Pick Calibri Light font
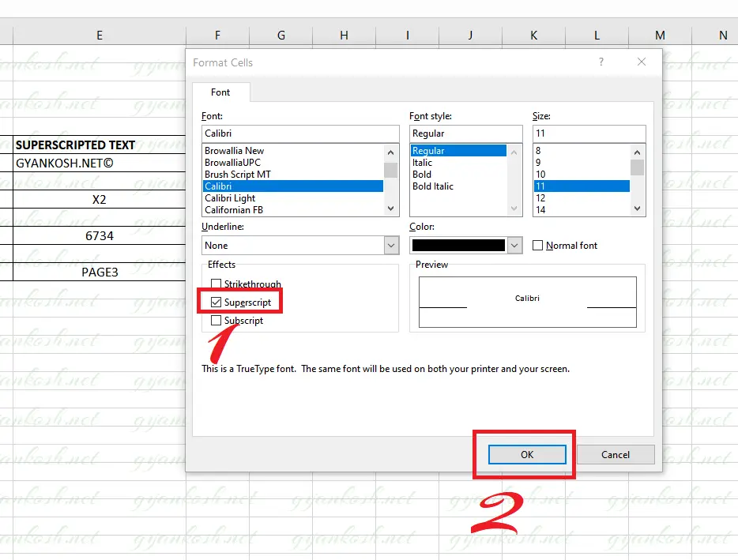 point(293,198)
